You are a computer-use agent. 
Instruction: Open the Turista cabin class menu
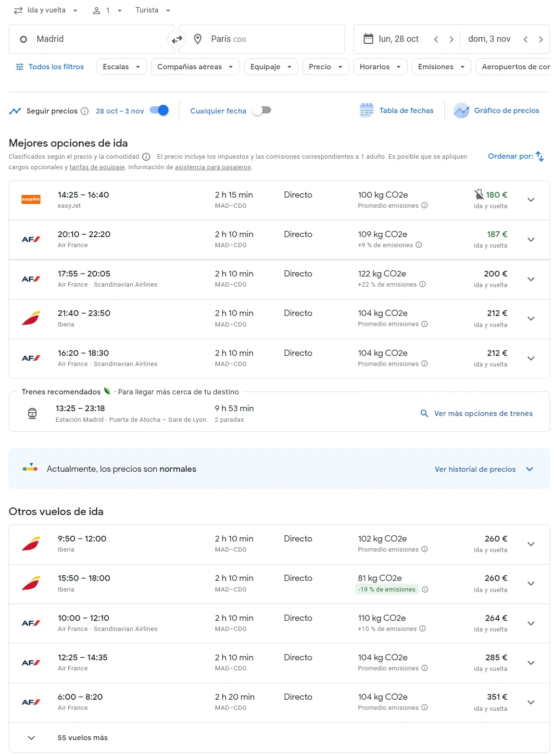(153, 10)
